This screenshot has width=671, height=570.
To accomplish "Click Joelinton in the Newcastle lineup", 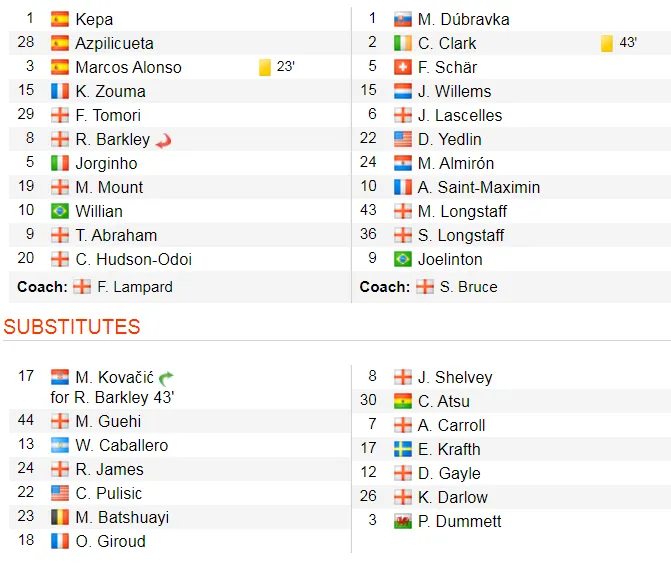I will pyautogui.click(x=450, y=259).
